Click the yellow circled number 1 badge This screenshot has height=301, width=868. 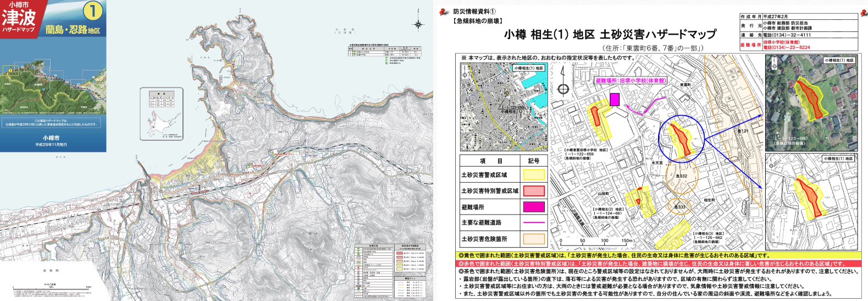coord(93,11)
